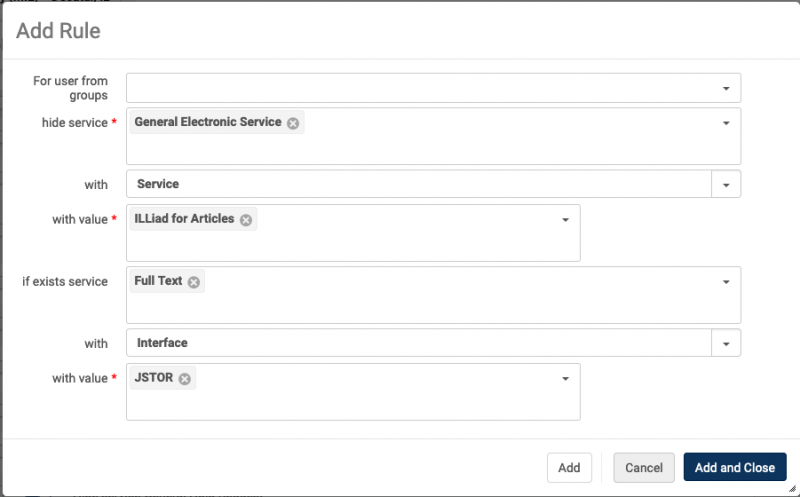Click the dialog resize handle corner
Image resolution: width=800 pixels, height=497 pixels.
click(792, 489)
